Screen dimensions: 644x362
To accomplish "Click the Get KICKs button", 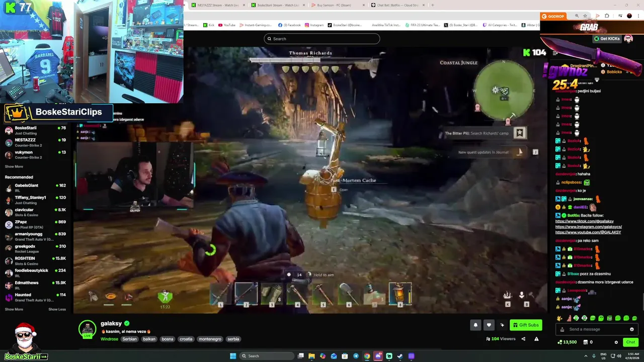I will pos(607,39).
